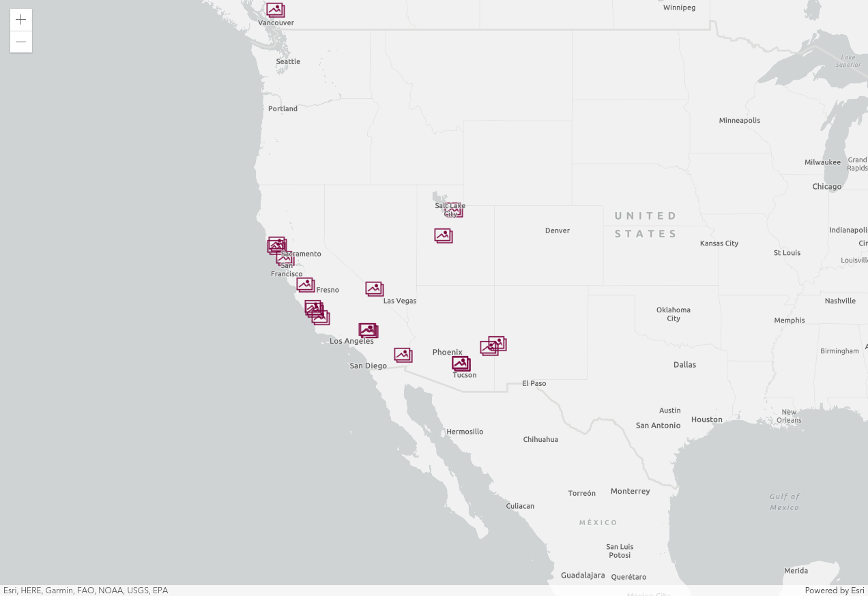Screen dimensions: 868x596
Task: Click the photo marker above Los Angeles
Action: (368, 330)
